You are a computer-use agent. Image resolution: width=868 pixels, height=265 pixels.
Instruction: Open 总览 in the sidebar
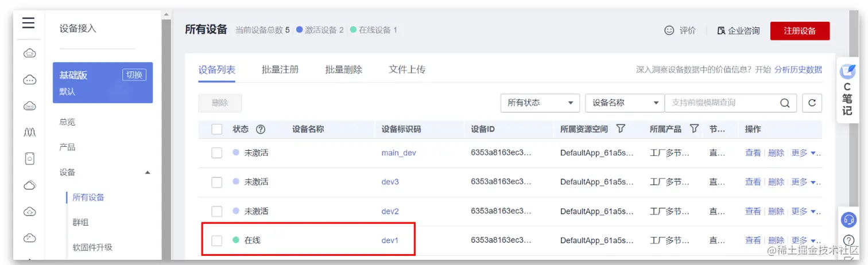tap(67, 122)
